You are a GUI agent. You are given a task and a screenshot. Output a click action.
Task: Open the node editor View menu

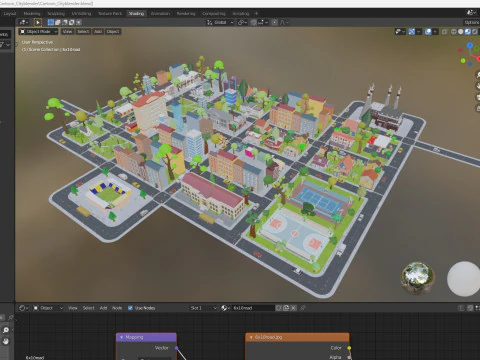73,308
